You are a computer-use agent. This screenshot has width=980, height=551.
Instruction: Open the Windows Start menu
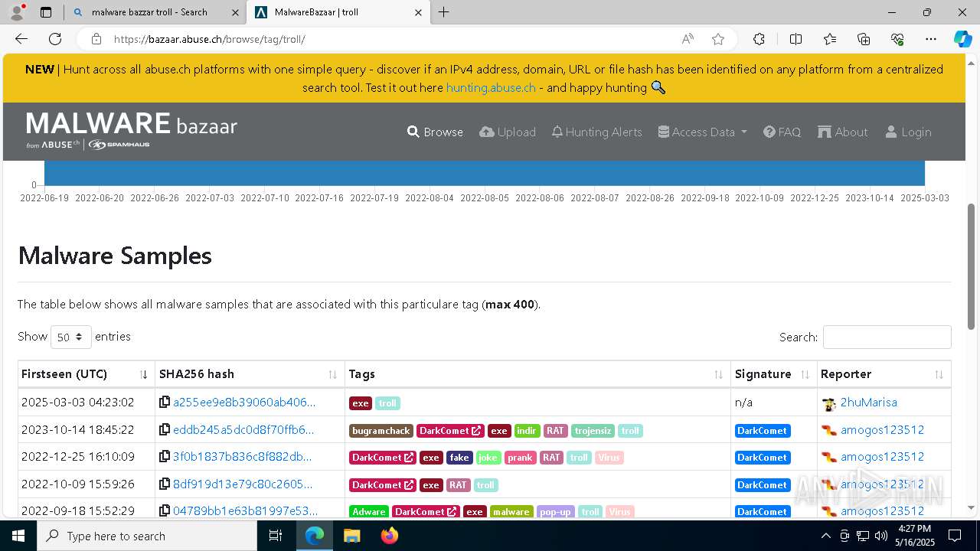click(x=18, y=536)
